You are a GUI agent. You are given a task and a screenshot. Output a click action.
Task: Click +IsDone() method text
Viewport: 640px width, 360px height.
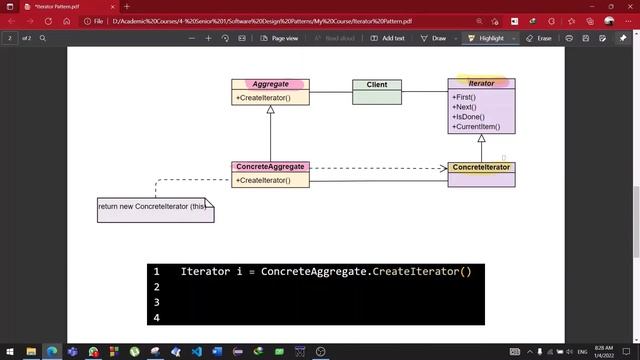point(468,117)
